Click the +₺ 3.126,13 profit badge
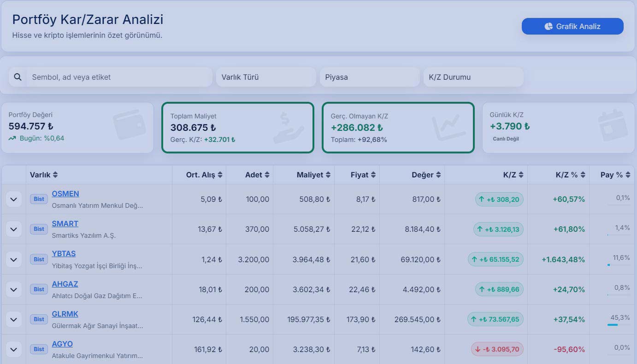 498,229
